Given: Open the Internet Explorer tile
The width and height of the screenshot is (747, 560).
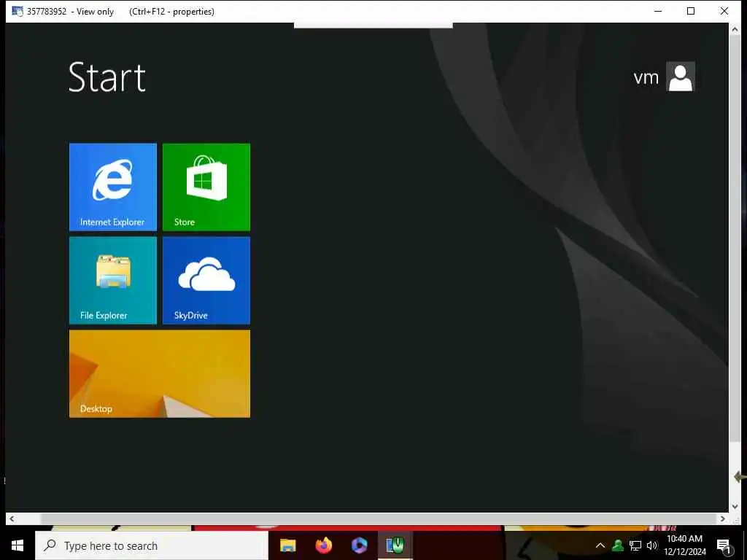Looking at the screenshot, I should (113, 187).
